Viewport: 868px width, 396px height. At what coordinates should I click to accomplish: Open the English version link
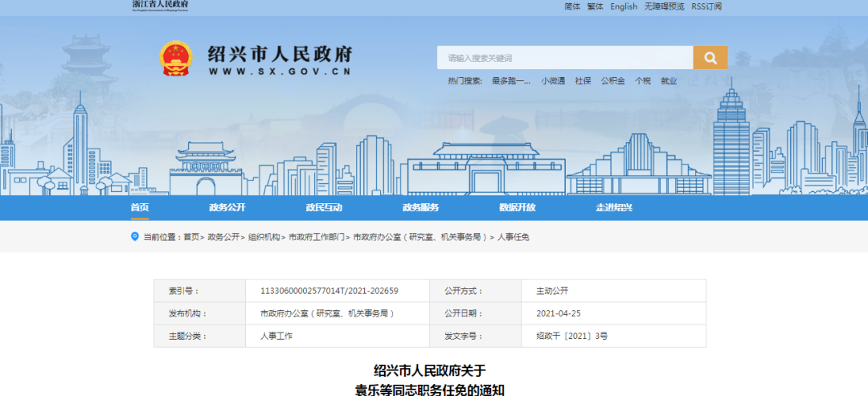(x=624, y=6)
